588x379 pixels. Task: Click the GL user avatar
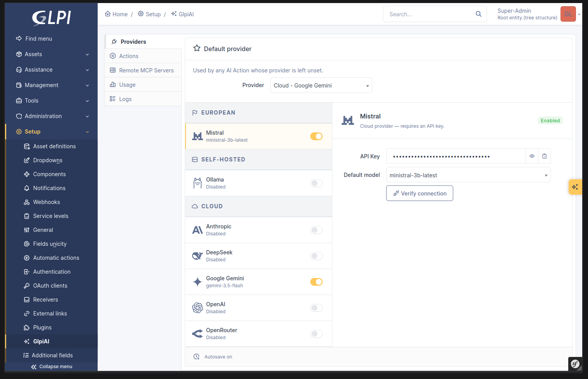568,14
